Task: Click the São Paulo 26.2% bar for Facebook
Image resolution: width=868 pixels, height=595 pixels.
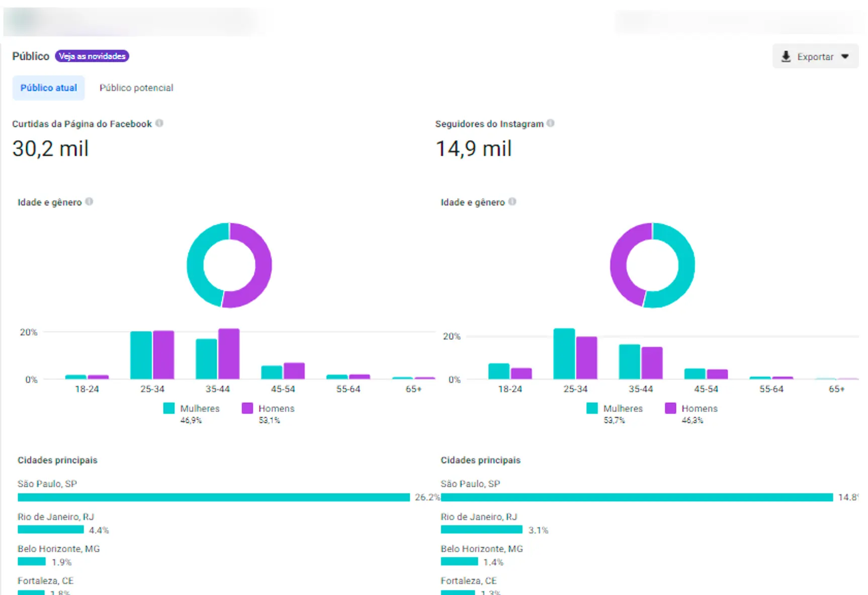Action: point(214,498)
